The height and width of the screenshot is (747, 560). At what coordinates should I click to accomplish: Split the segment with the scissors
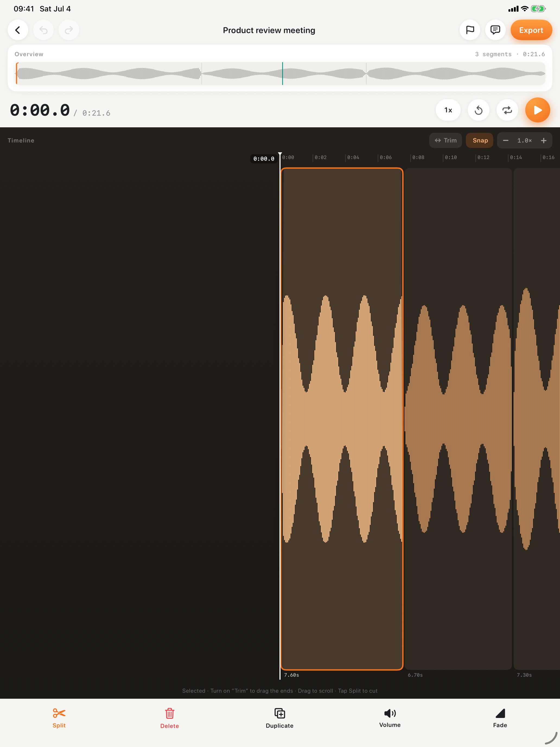point(59,718)
